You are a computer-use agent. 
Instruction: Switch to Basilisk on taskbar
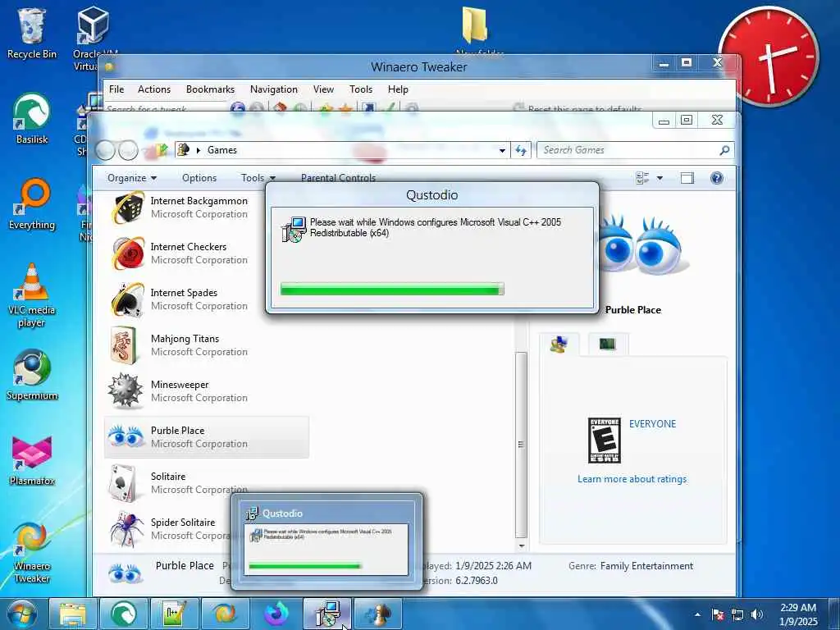(123, 614)
